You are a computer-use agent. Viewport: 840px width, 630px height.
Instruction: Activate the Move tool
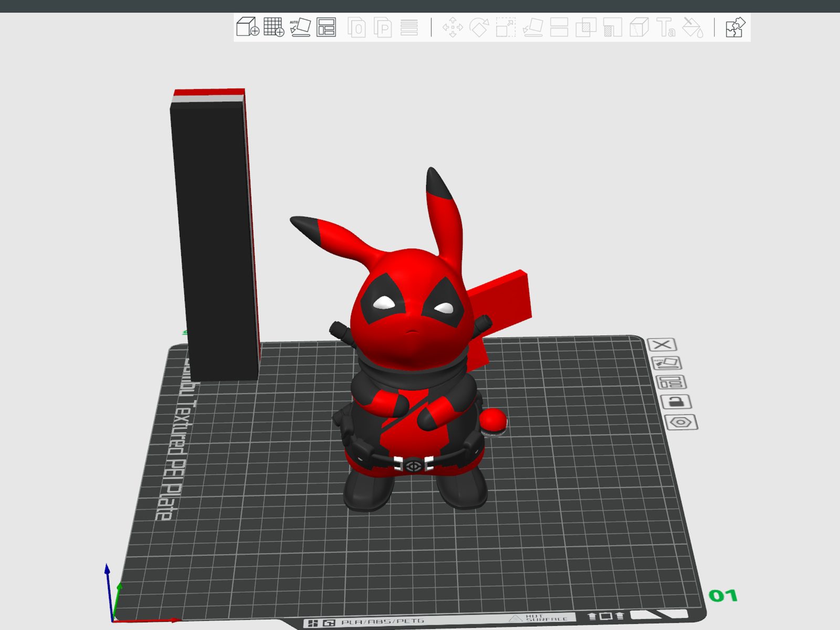[x=453, y=27]
